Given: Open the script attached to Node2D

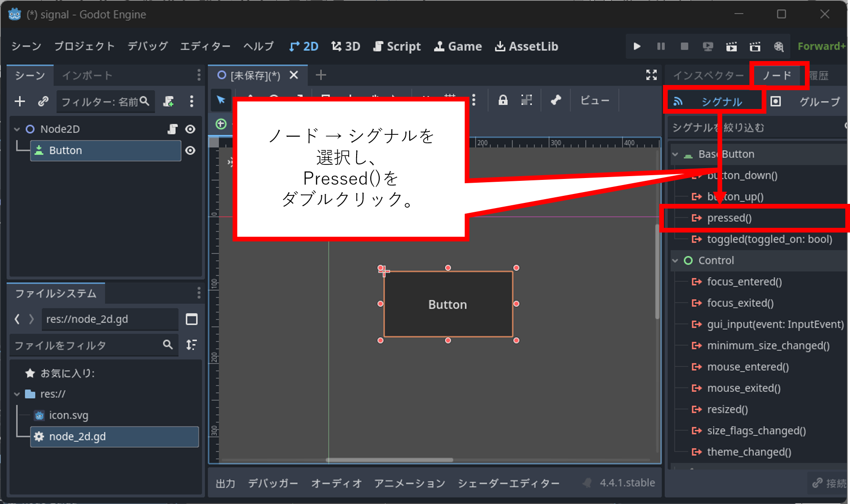Looking at the screenshot, I should pyautogui.click(x=173, y=129).
